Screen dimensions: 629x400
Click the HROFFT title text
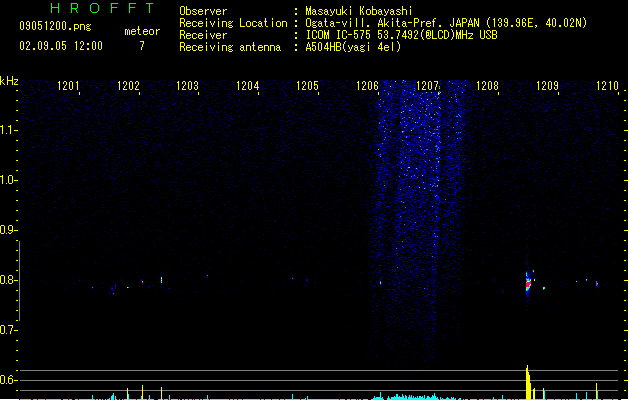[x=102, y=8]
